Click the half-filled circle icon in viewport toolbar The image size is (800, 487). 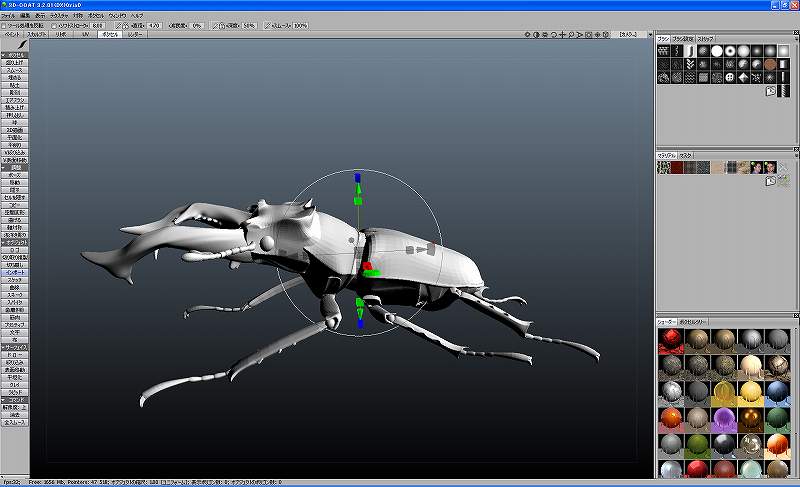(x=536, y=35)
